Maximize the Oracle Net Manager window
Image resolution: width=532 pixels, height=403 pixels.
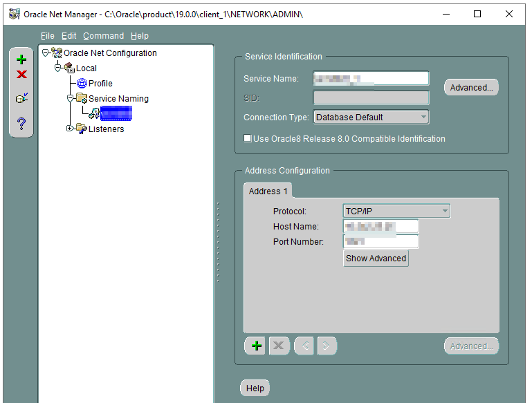click(x=477, y=14)
